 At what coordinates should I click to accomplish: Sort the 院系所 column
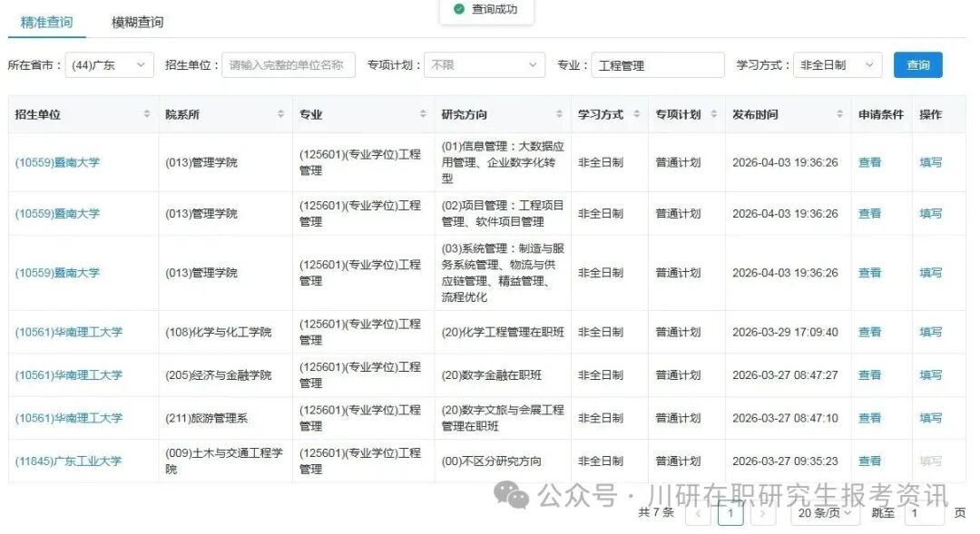point(279,113)
